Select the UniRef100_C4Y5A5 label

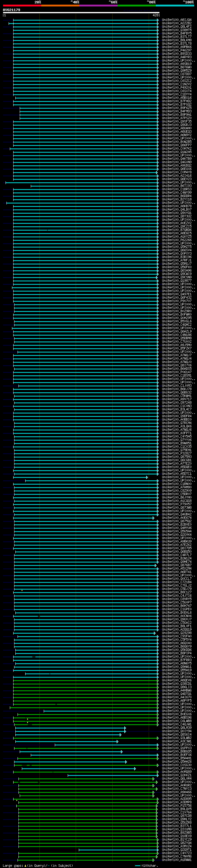pos(177,436)
